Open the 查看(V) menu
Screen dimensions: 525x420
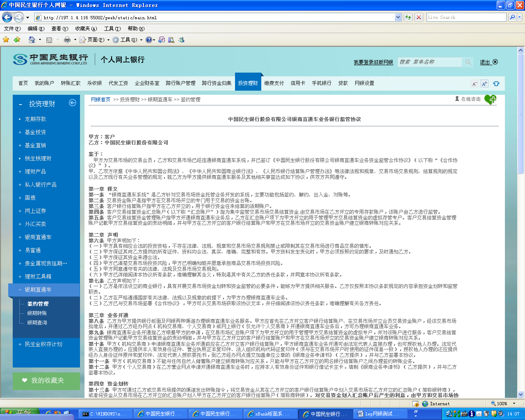tap(59, 29)
